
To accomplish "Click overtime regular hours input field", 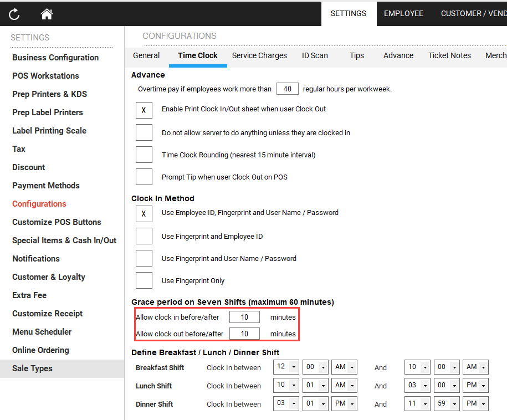I will tap(288, 89).
